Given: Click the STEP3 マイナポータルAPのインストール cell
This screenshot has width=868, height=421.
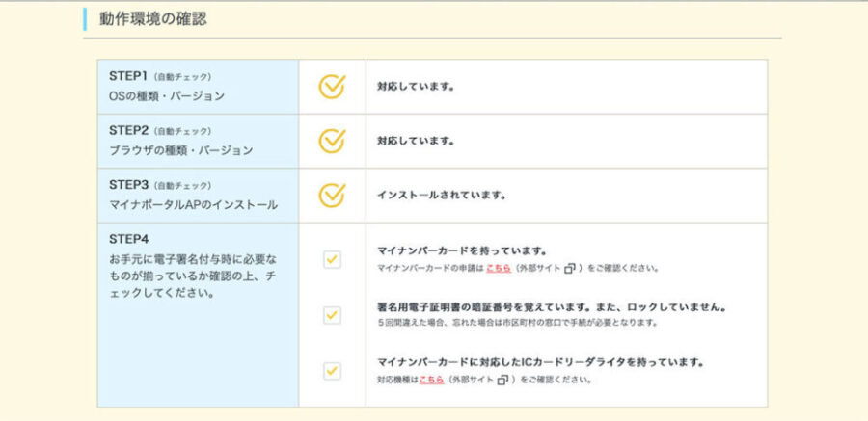Looking at the screenshot, I should coord(198,196).
